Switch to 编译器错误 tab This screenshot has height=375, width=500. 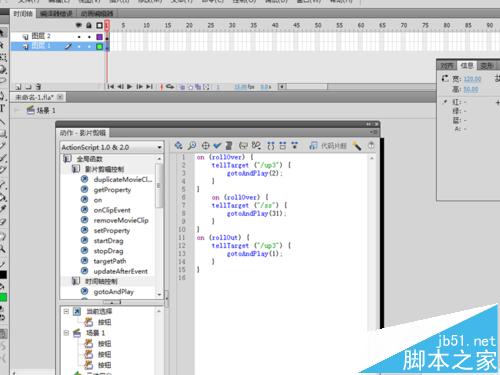56,14
